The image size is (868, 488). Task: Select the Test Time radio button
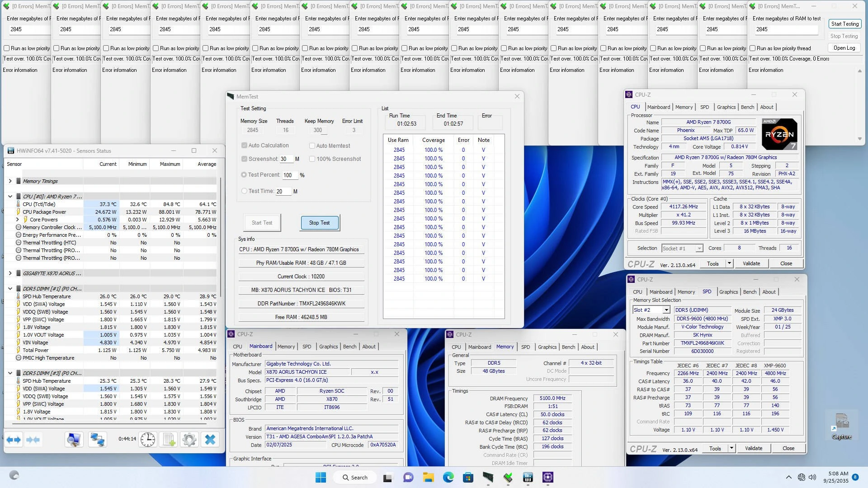click(x=244, y=191)
